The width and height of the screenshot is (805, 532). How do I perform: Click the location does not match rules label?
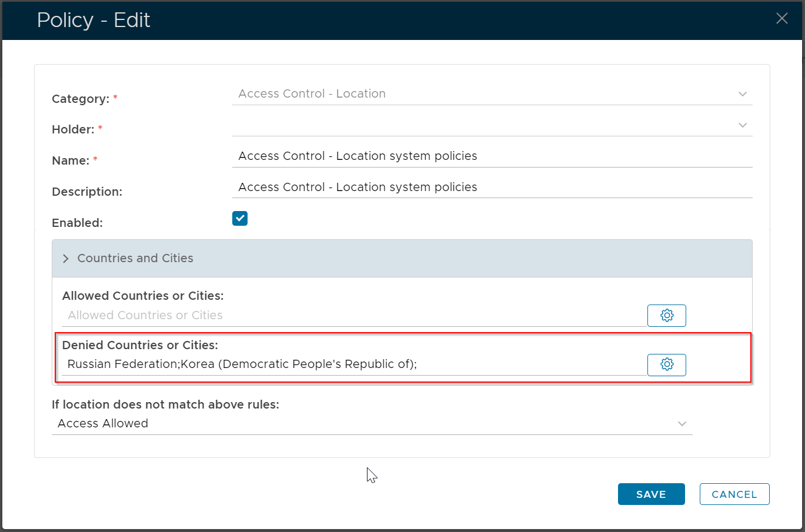165,405
